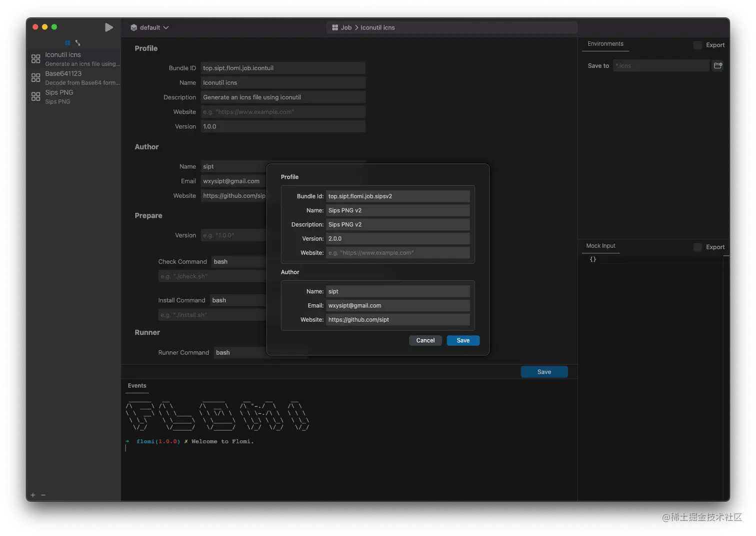The image size is (756, 536).
Task: Click the main Description field
Action: coord(283,97)
